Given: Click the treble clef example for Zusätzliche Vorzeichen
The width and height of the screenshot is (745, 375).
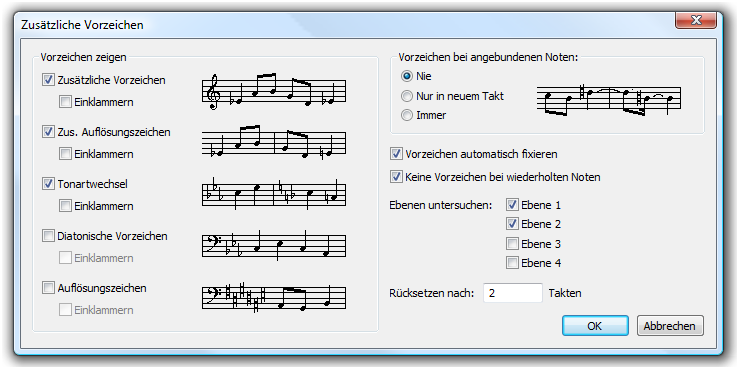Looking at the screenshot, I should 274,92.
